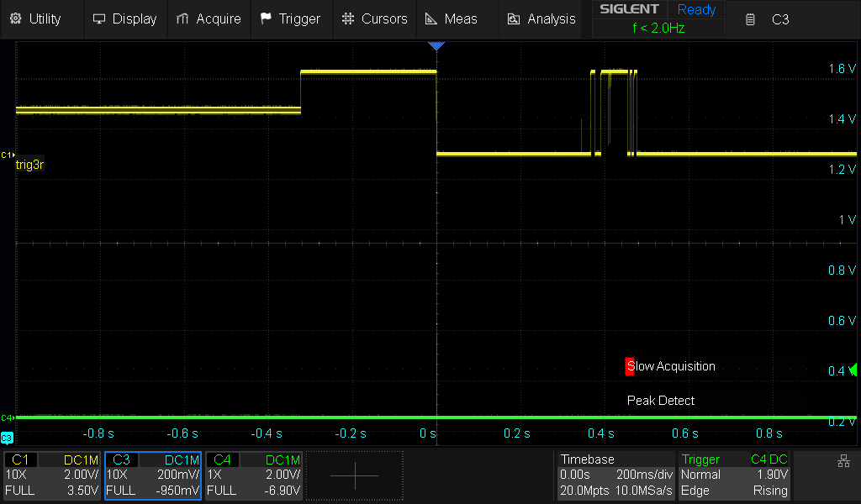861x504 pixels.
Task: Click the green trigger level arrow
Action: 854,370
